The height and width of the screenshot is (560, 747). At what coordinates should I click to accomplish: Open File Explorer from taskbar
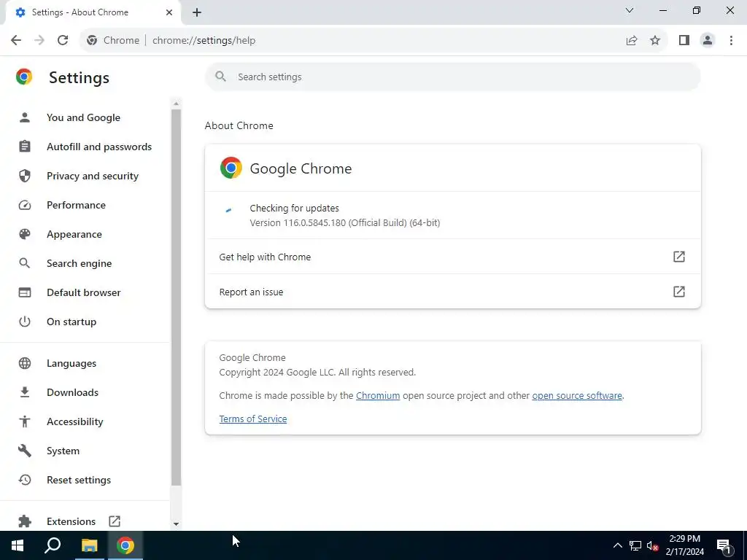coord(89,545)
